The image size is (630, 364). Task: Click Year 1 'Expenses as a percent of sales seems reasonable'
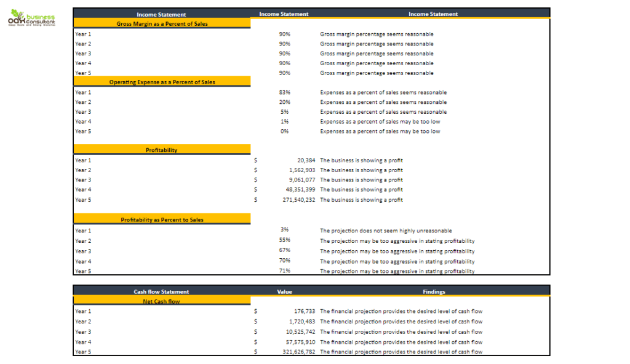click(383, 92)
